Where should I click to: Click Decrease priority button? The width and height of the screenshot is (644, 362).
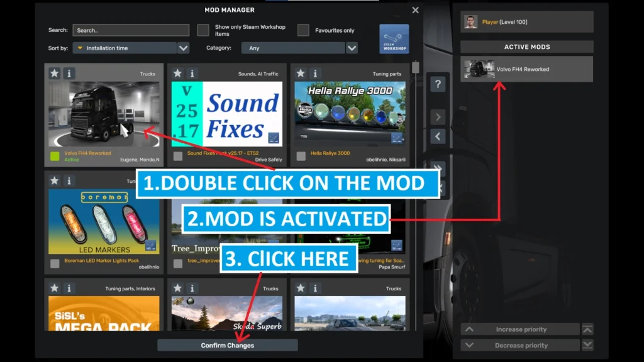click(x=520, y=345)
